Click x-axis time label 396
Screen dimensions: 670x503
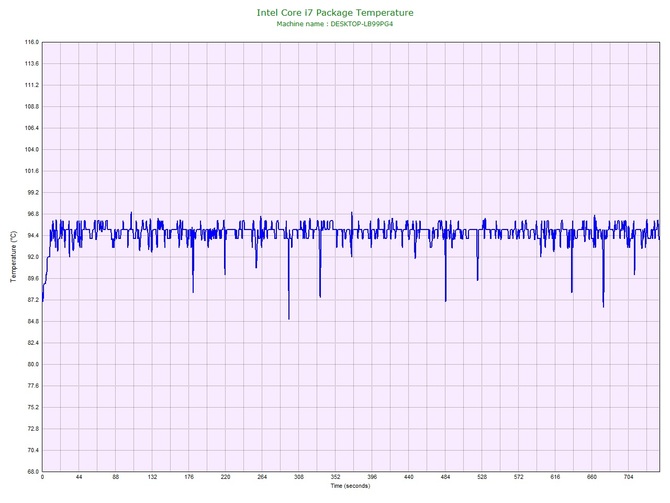[372, 477]
